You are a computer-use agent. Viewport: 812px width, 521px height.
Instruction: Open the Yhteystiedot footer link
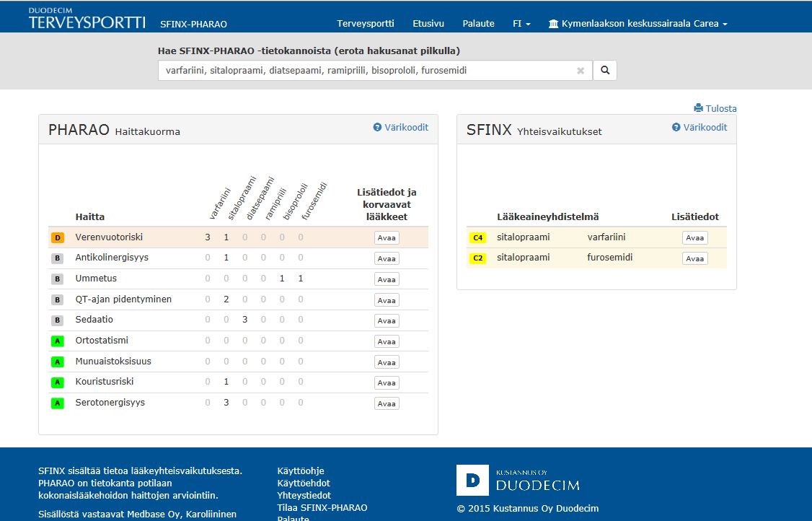pyautogui.click(x=304, y=496)
